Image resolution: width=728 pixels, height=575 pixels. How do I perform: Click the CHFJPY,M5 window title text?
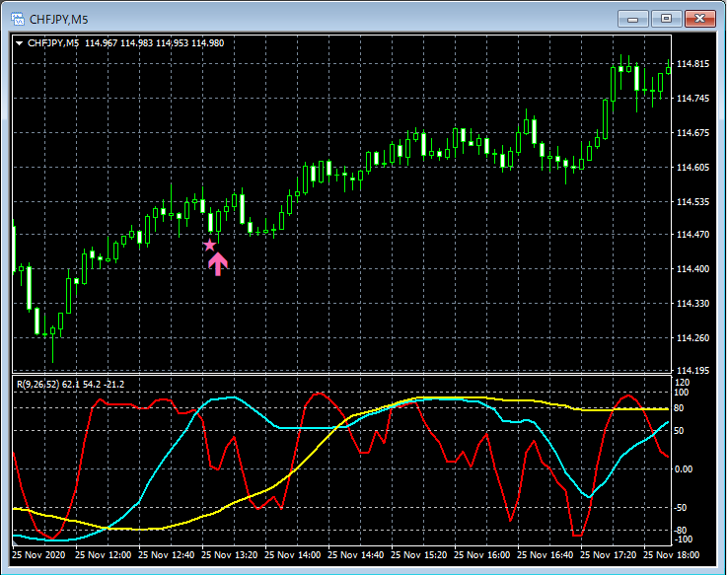pyautogui.click(x=57, y=18)
